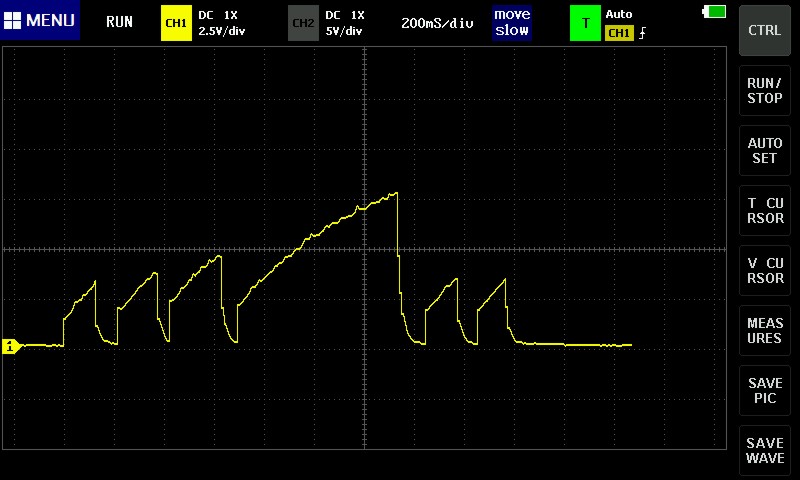Change the CH1 2.5V/div vertical scale
This screenshot has width=800, height=480.
pos(222,31)
